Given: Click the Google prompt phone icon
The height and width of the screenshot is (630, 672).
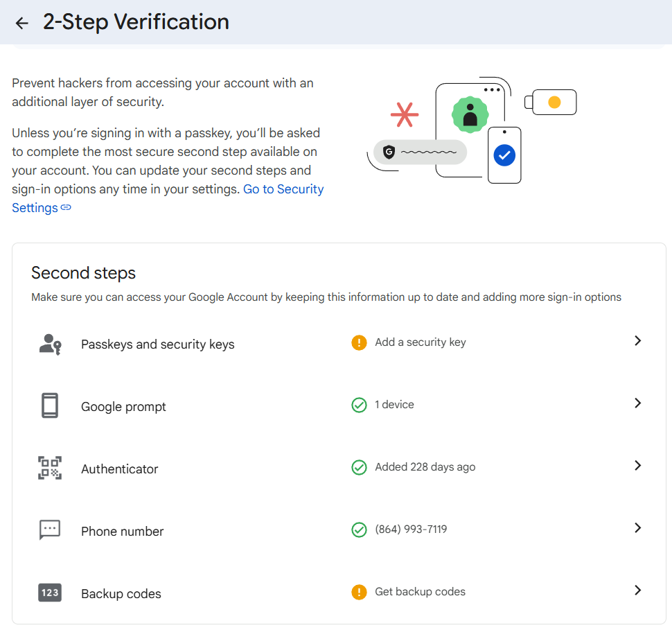Looking at the screenshot, I should (50, 405).
